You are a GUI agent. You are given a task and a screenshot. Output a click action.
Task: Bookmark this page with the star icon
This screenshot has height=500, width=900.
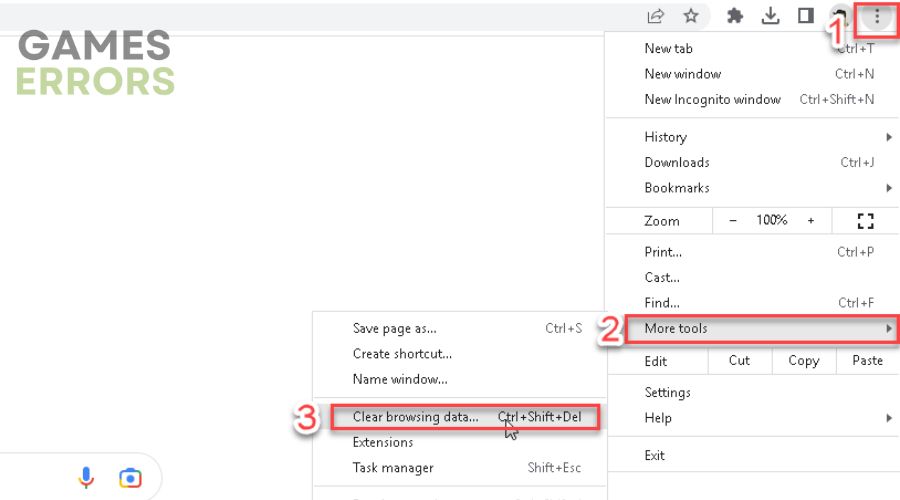(691, 15)
